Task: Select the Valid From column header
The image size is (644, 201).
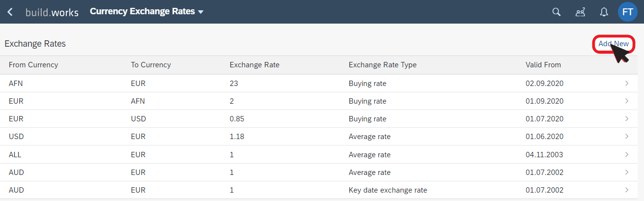Action: [543, 65]
